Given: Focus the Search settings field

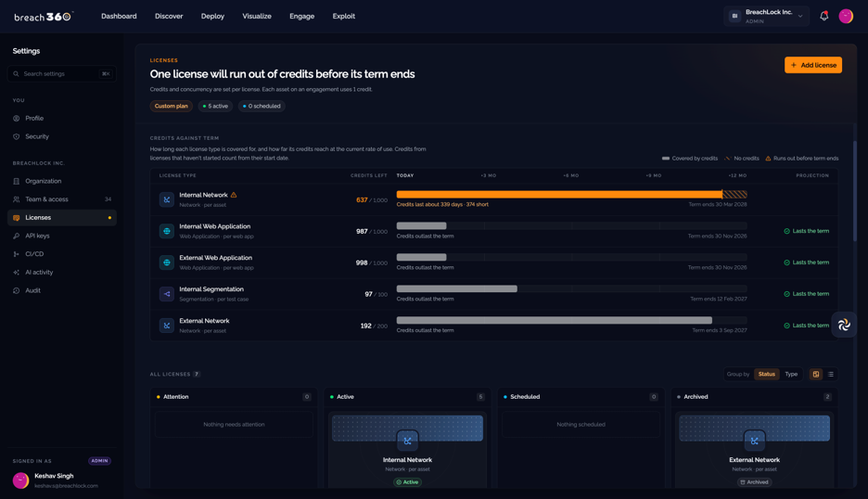Looking at the screenshot, I should (x=62, y=73).
